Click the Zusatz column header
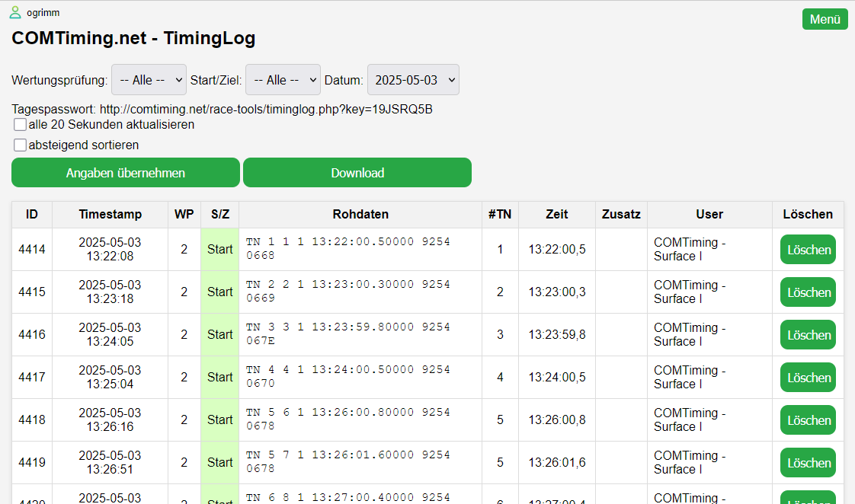The height and width of the screenshot is (504, 855). point(621,215)
